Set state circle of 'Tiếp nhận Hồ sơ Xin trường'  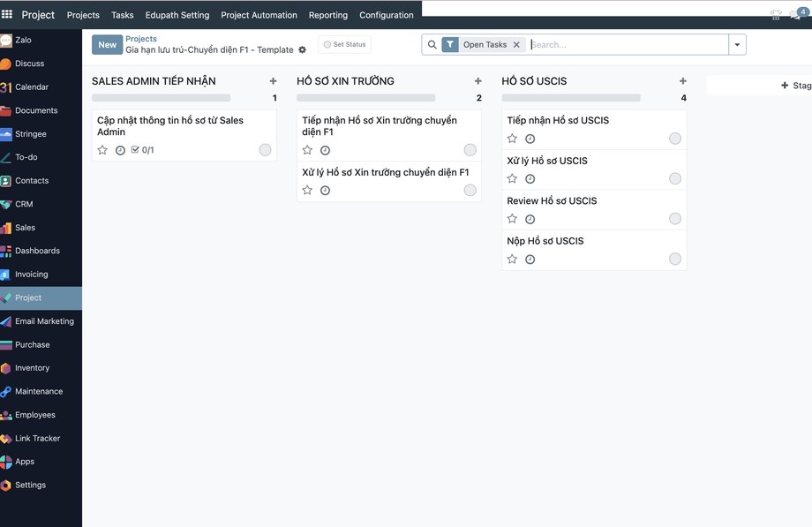(x=470, y=150)
